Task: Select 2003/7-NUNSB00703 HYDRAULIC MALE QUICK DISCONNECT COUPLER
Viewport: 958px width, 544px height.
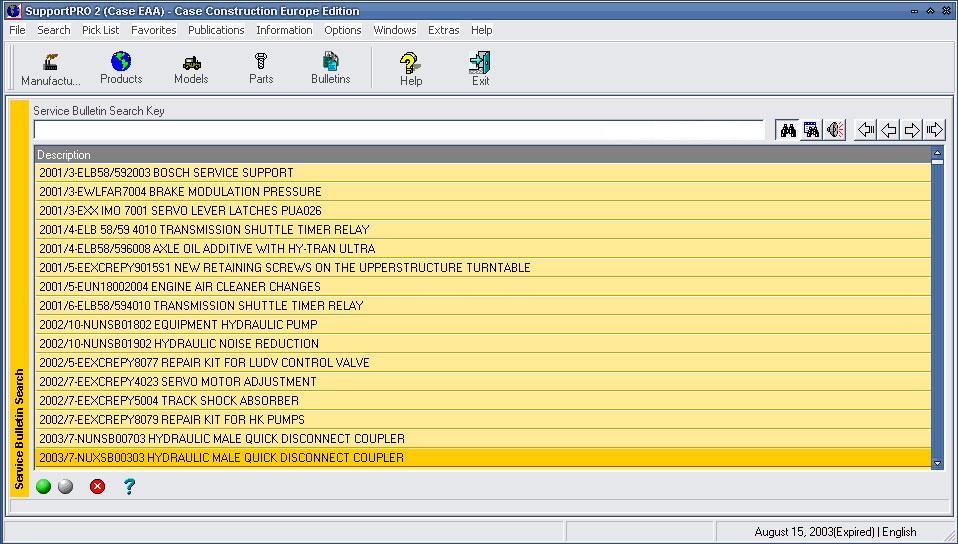Action: 483,438
